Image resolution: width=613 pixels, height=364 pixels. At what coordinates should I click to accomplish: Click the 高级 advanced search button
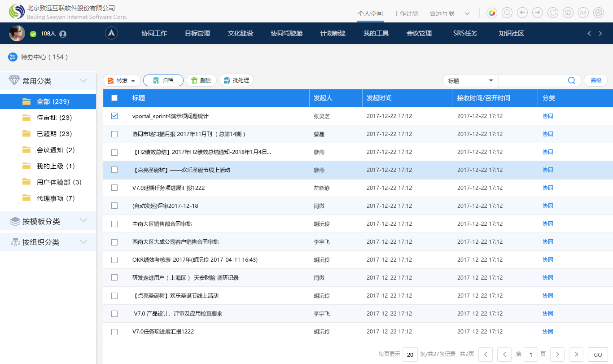click(x=596, y=80)
